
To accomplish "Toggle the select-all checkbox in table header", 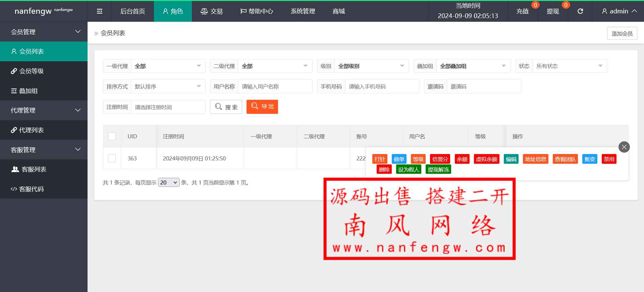I will pyautogui.click(x=112, y=136).
